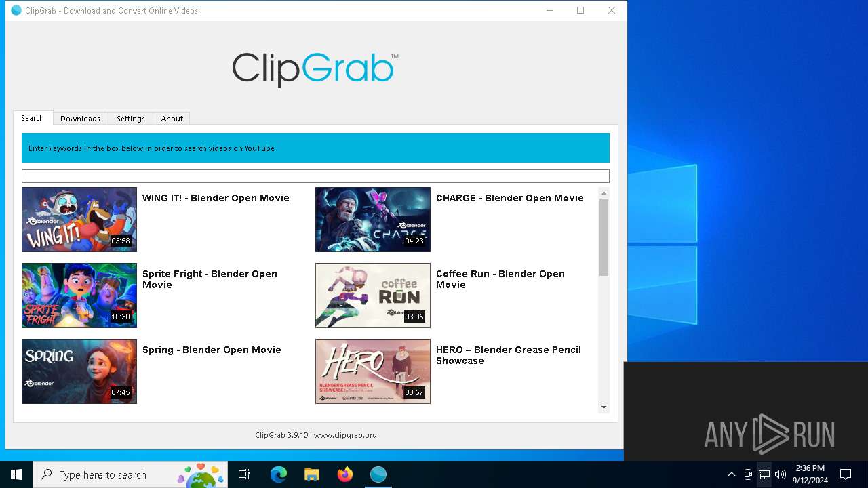Click the instruction banner about searching YouTube
The height and width of the screenshot is (488, 868).
315,148
